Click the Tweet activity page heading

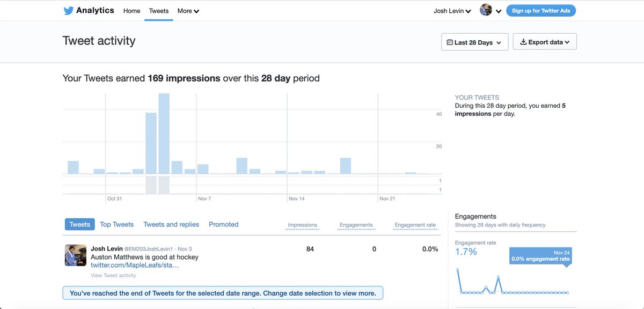pos(99,41)
